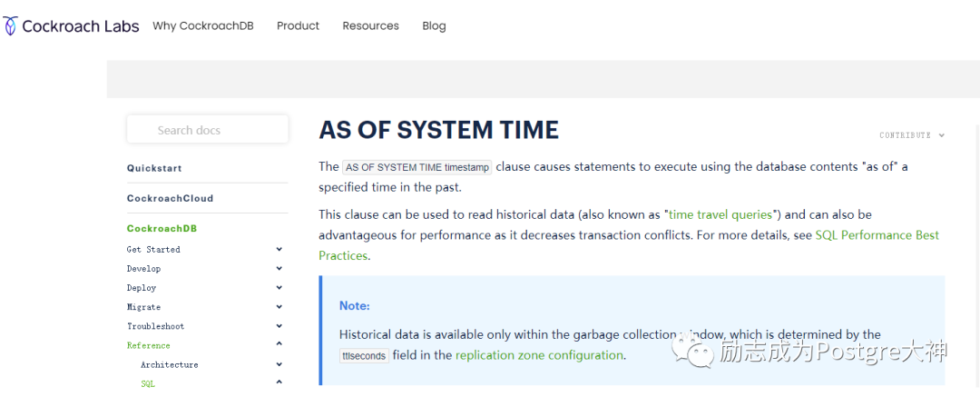Open the CockroachCloud sidebar section

coord(170,198)
